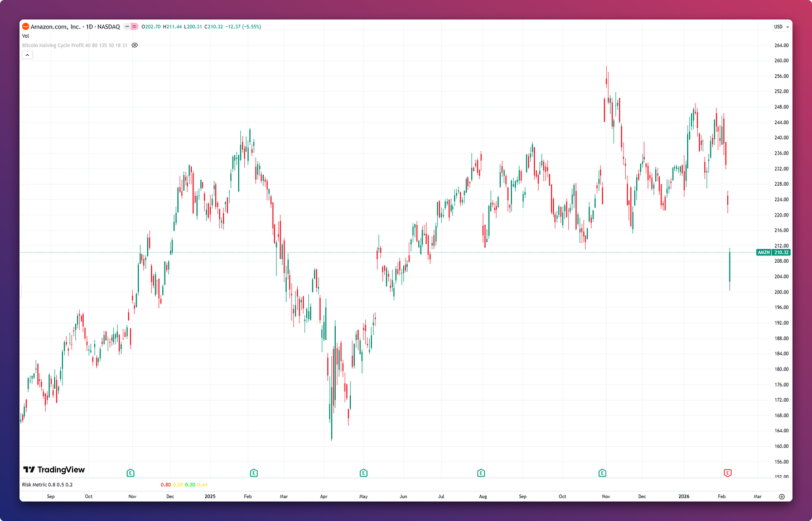The image size is (812, 521).
Task: Click the red 0.80 Risk Metric value
Action: pos(166,485)
